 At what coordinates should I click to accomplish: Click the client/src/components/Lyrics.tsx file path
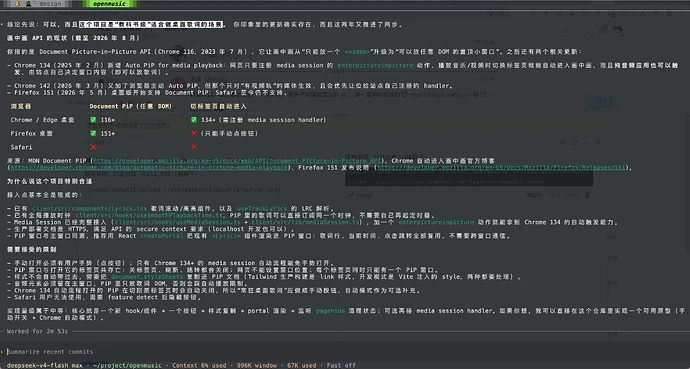[90, 208]
